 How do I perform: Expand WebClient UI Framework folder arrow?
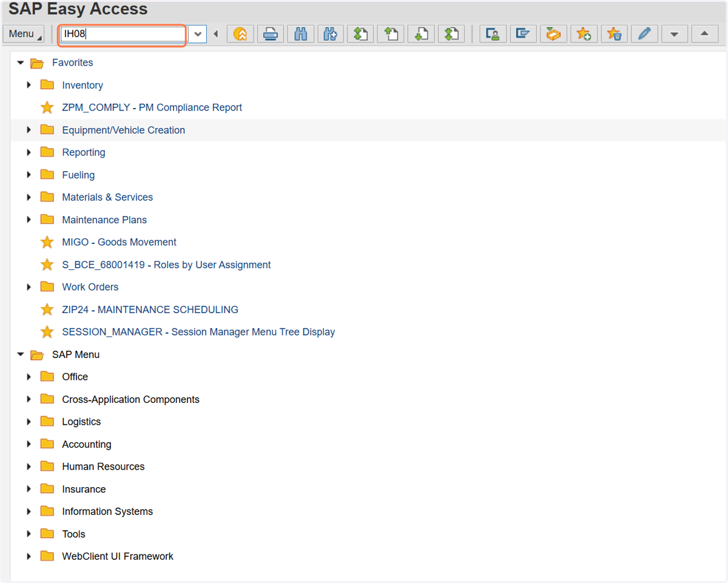29,556
